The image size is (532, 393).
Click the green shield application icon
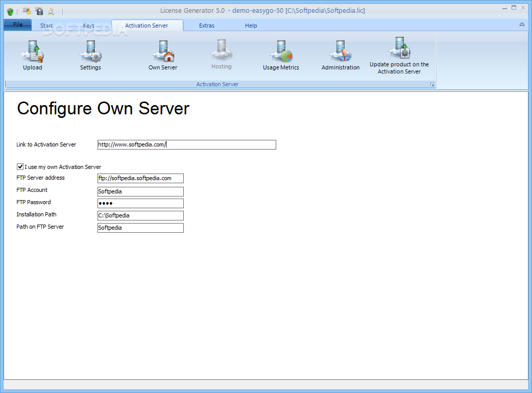10,12
